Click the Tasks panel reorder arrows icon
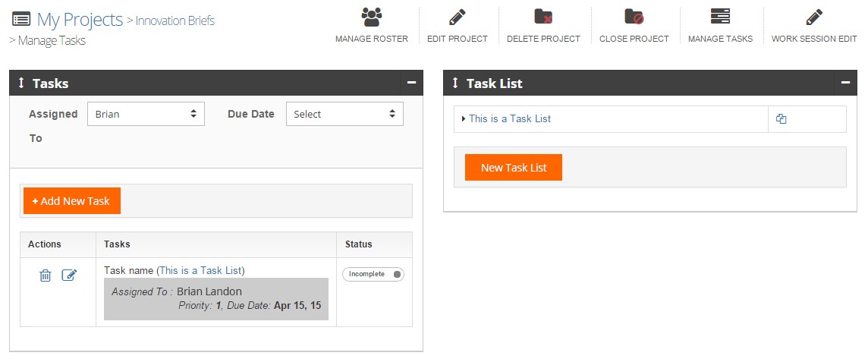 [x=21, y=83]
